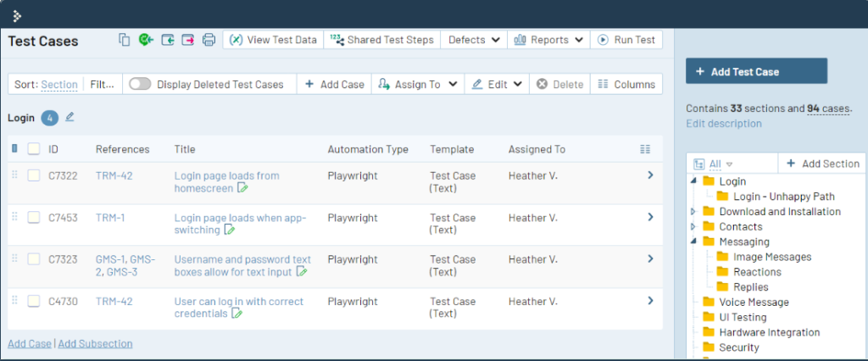
Task: Click Shared Test Steps
Action: [x=382, y=40]
